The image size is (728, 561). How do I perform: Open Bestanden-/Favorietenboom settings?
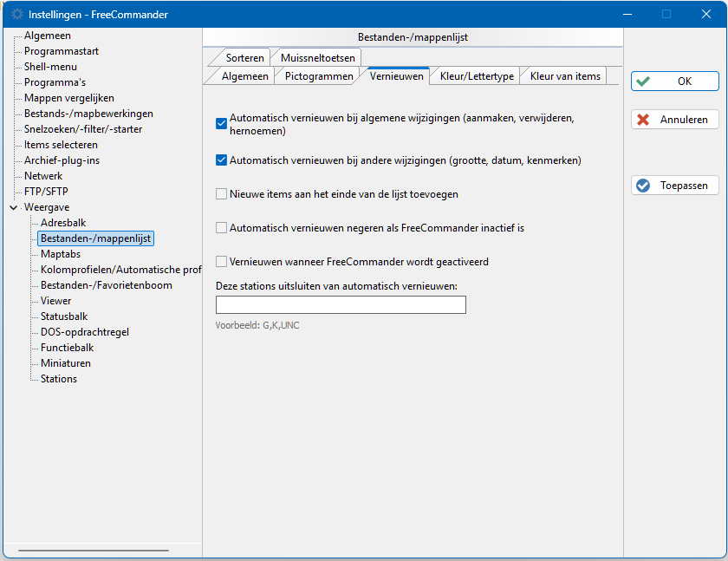click(x=107, y=285)
